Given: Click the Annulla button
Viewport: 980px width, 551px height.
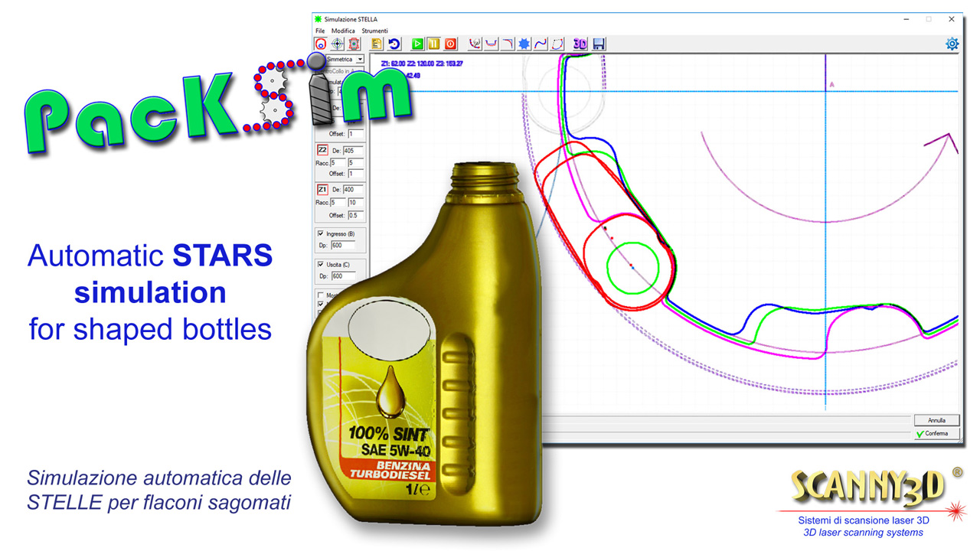Looking at the screenshot, I should click(936, 420).
